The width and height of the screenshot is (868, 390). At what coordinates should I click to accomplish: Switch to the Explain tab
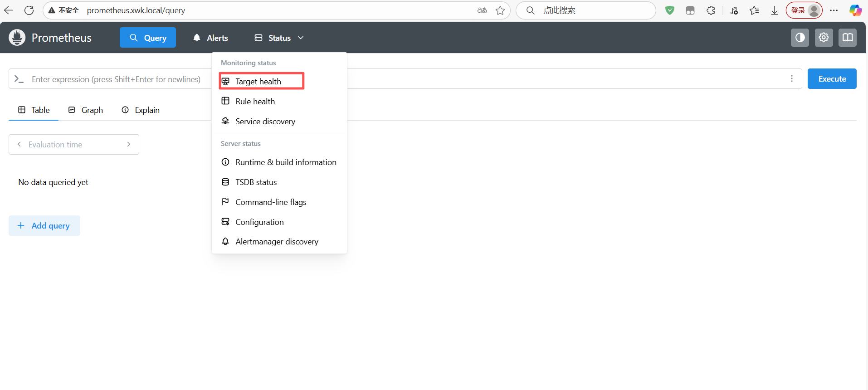click(x=141, y=110)
